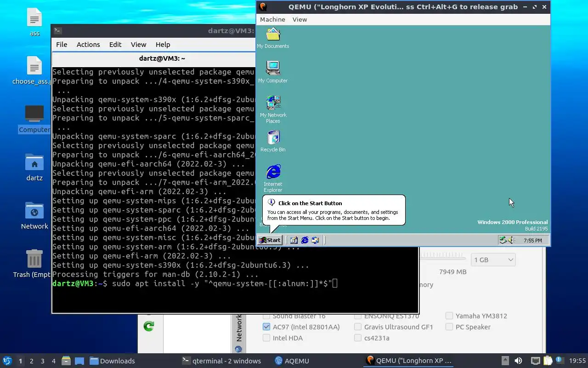This screenshot has height=368, width=588.
Task: Open the Network icon on host desktop
Action: point(34,215)
